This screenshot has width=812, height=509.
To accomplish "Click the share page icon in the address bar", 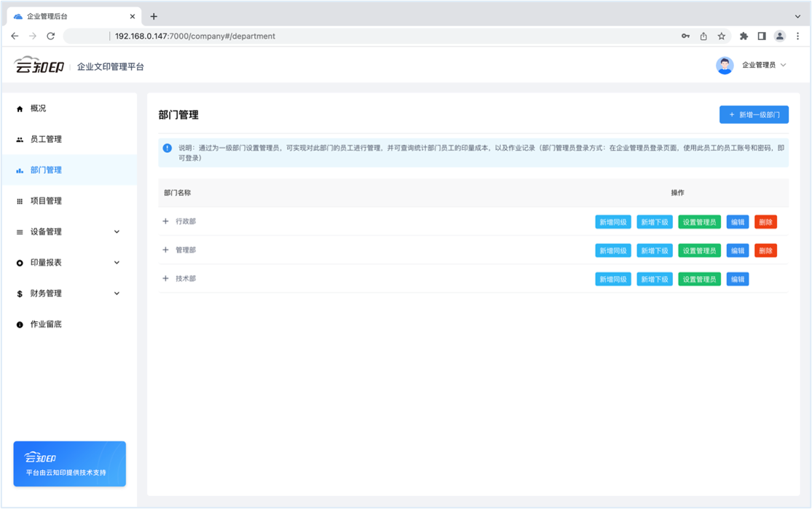I will tap(703, 36).
